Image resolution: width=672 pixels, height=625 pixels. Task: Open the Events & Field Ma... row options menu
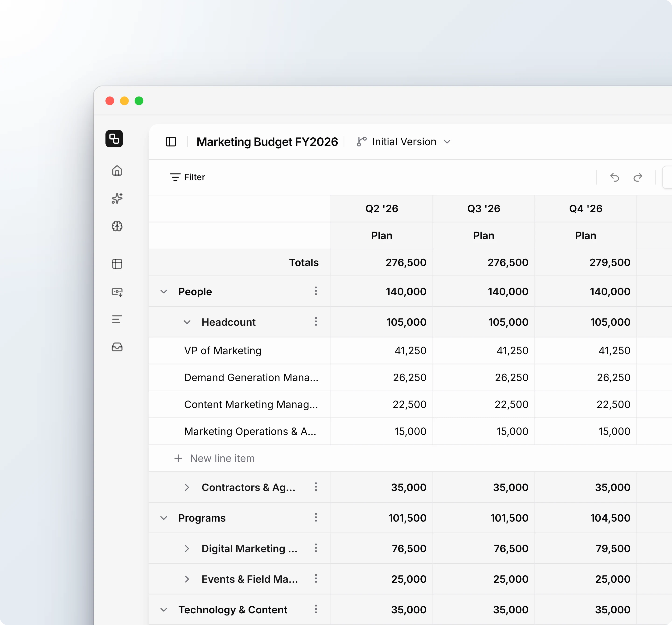click(x=316, y=578)
